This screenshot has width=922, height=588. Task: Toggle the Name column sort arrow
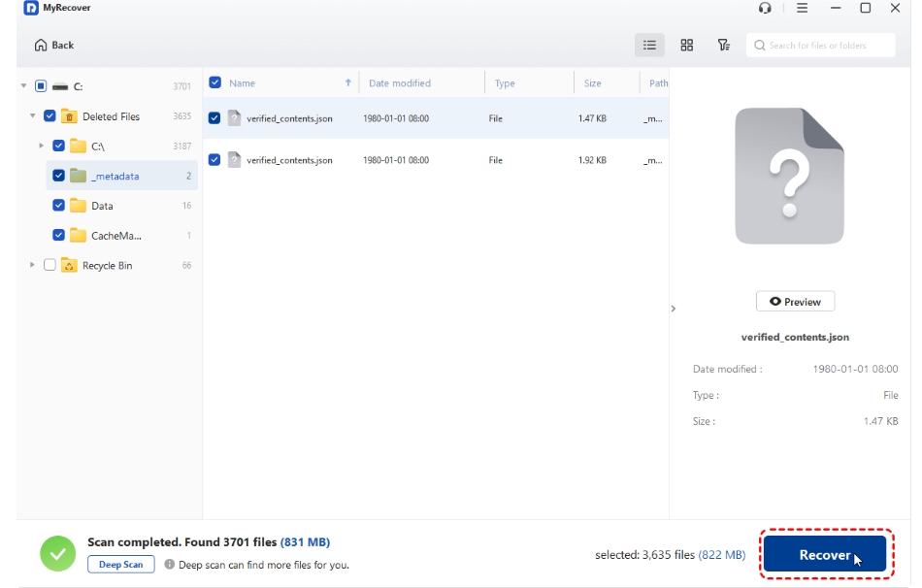tap(348, 82)
